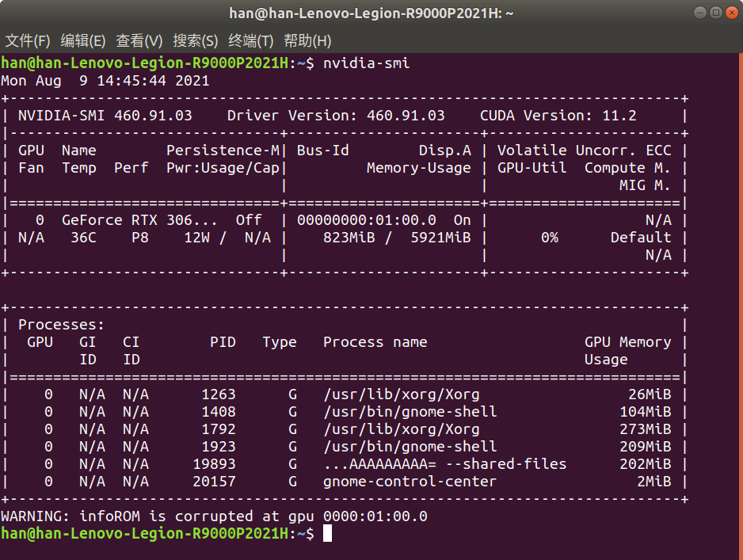Click the Processes: heading
Viewport: 743px width, 560px height.
coord(61,325)
